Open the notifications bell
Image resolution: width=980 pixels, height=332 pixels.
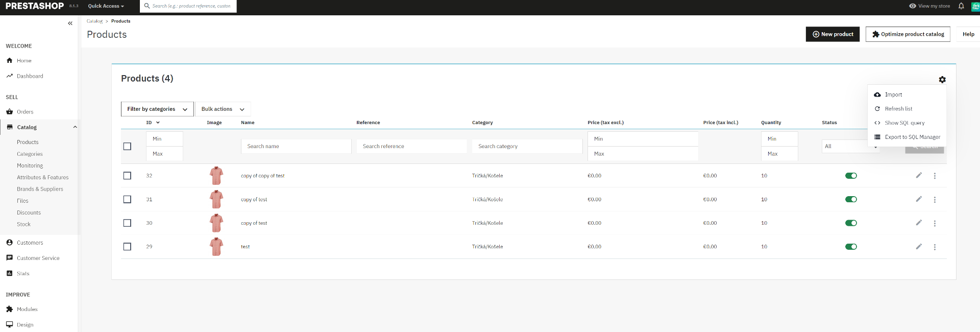tap(961, 6)
